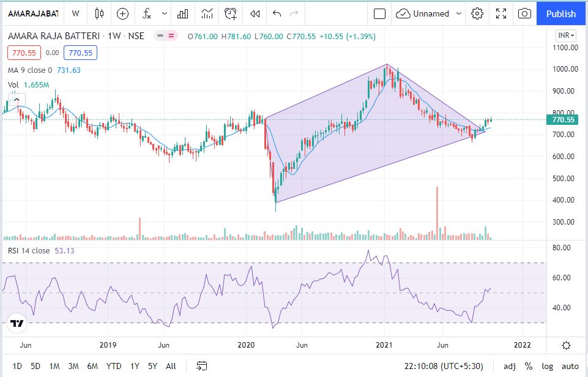Image resolution: width=588 pixels, height=377 pixels.
Task: Open the fx indicators menu
Action: (x=147, y=13)
